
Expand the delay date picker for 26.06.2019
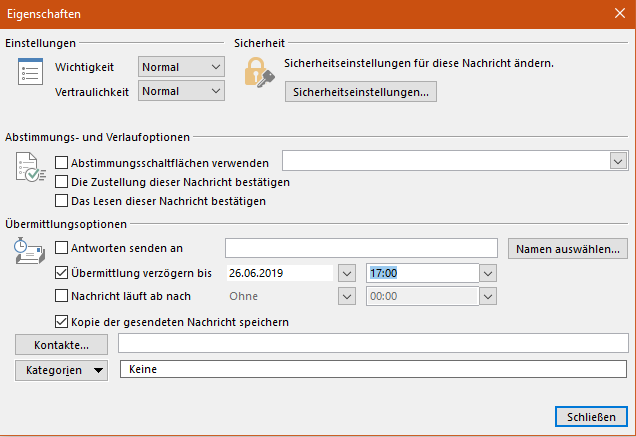point(347,272)
